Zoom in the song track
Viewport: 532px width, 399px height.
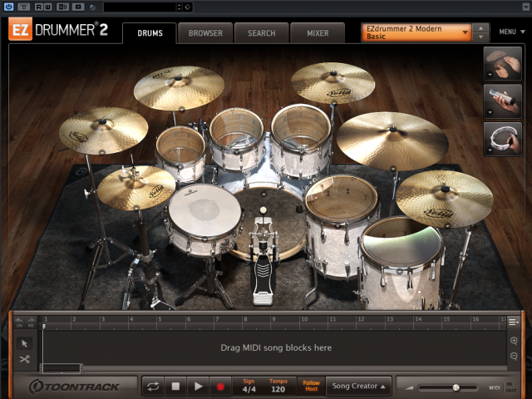[514, 341]
